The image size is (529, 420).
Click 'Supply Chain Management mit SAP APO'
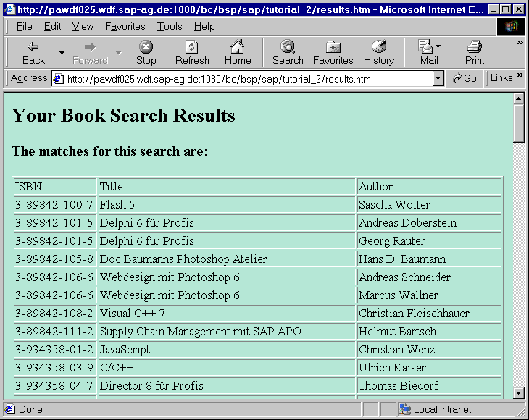227,332
